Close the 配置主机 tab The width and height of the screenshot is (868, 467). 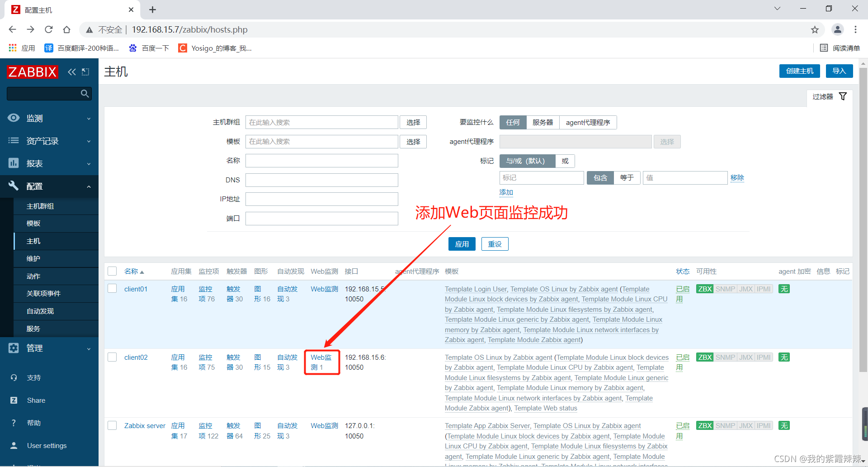(131, 10)
